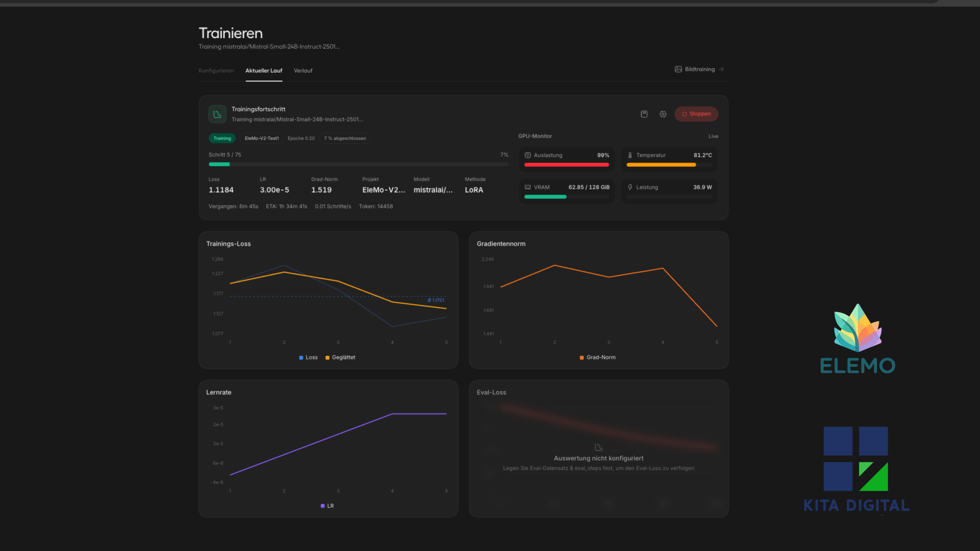Toggle the Loss series in legend
The image size is (980, 551).
click(309, 357)
